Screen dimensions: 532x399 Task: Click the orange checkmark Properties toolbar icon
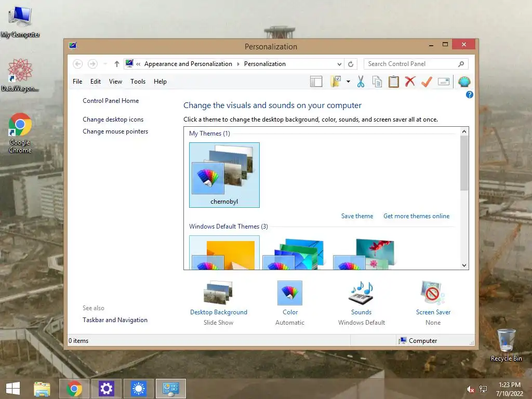(427, 82)
